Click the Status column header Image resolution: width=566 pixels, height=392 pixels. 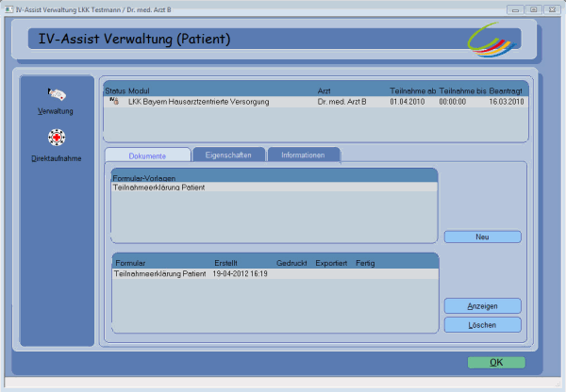115,90
